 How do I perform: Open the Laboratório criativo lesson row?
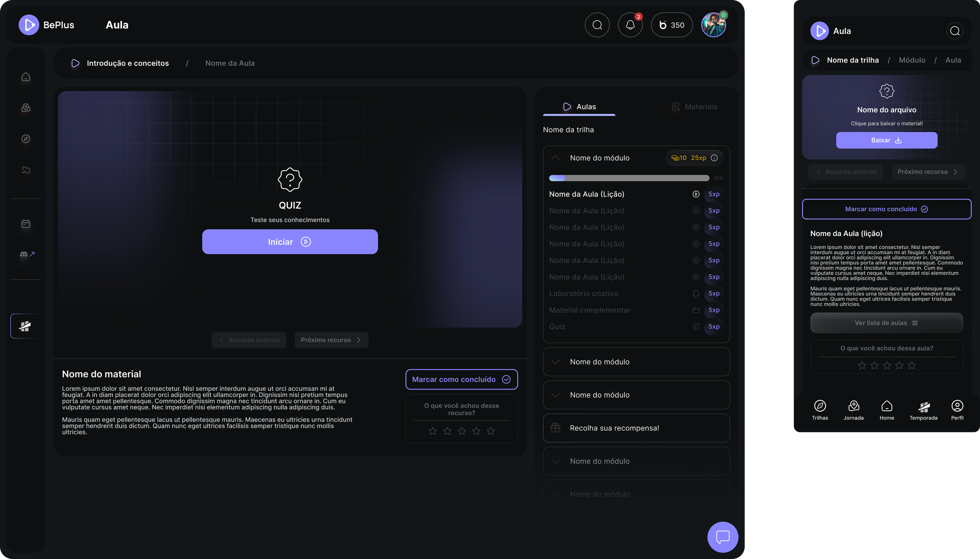(636, 293)
